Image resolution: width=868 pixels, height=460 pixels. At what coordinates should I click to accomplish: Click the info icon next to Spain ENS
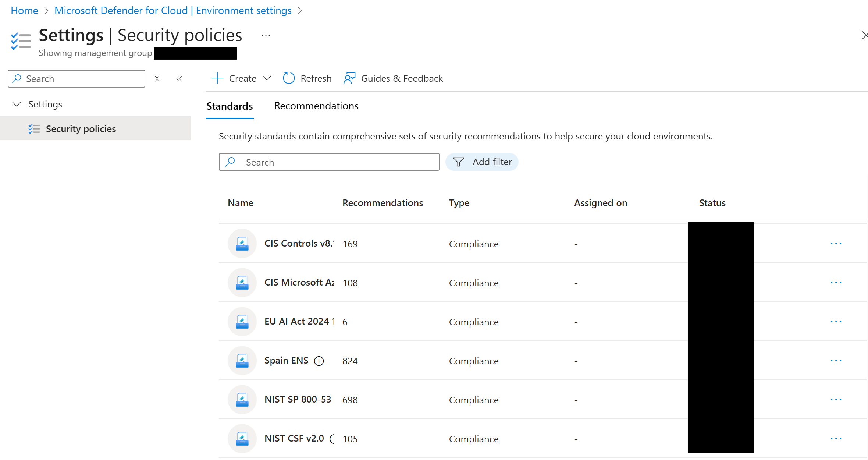click(x=319, y=361)
